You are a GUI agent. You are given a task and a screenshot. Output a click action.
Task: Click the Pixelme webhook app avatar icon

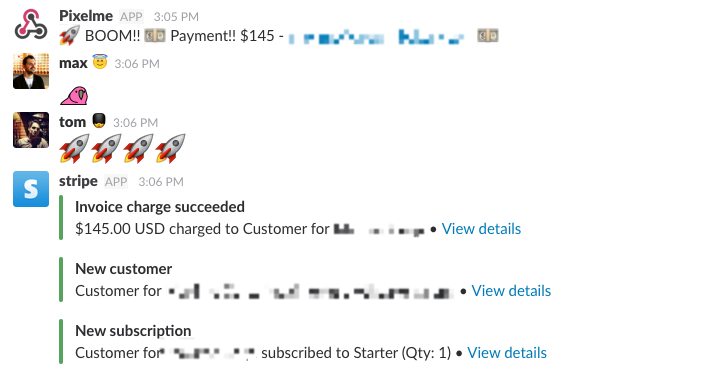pyautogui.click(x=30, y=25)
